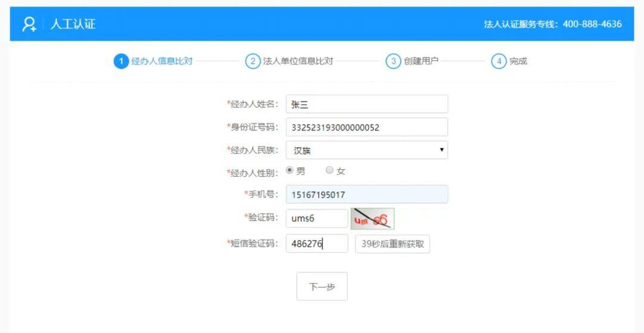Click the 经办人姓名 label
The image size is (644, 333).
point(253,104)
